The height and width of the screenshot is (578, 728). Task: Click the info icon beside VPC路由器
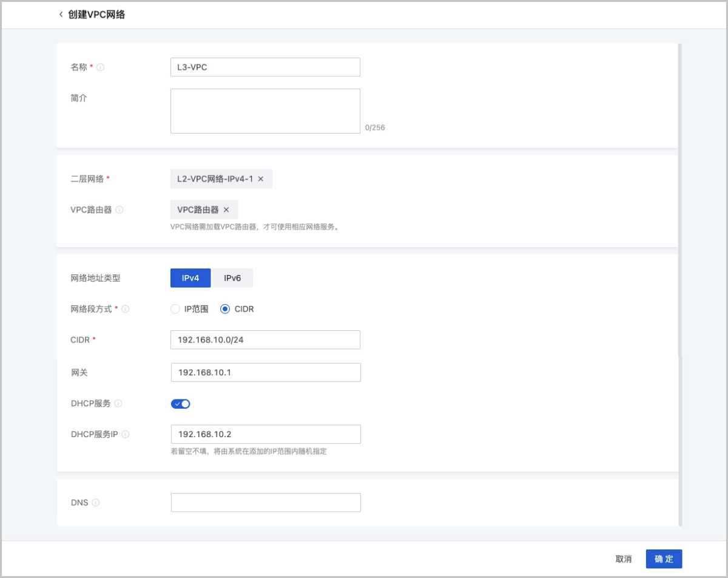[120, 210]
